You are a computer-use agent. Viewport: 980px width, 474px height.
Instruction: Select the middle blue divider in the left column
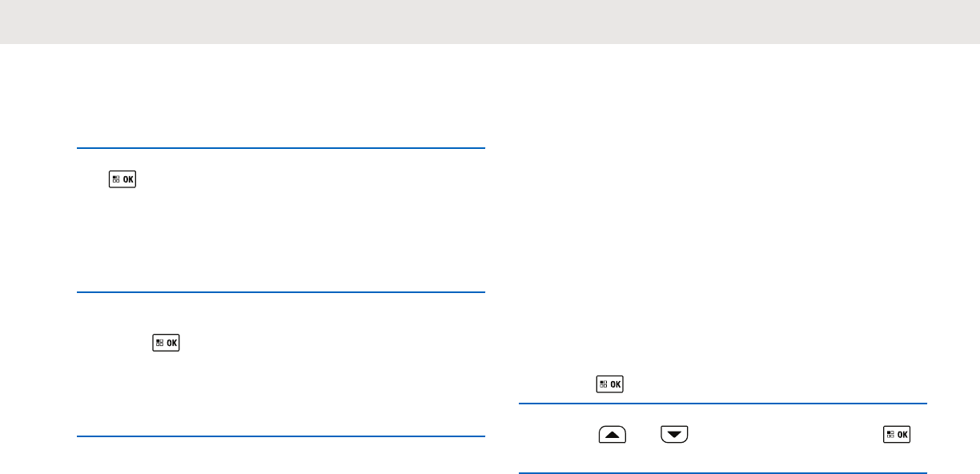281,292
